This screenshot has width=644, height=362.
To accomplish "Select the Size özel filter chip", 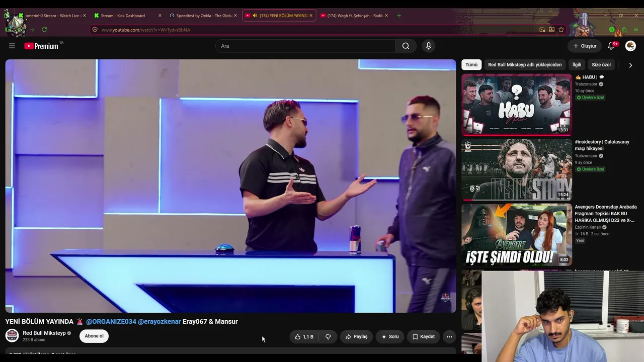I will click(601, 65).
